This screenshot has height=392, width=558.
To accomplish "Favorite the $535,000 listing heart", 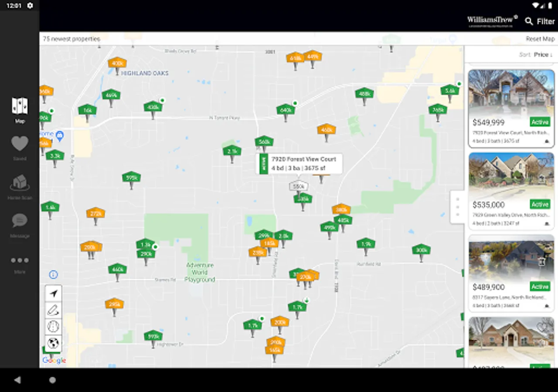I will click(x=542, y=162).
